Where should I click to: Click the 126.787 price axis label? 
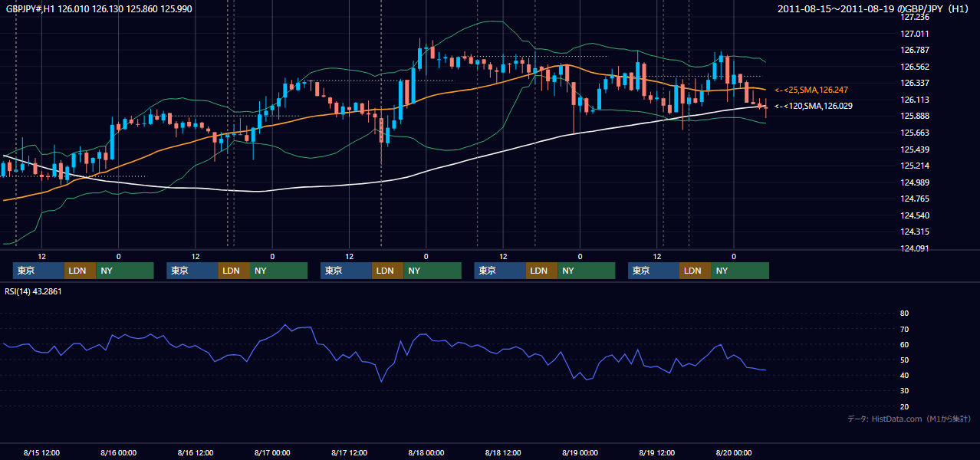[915, 50]
